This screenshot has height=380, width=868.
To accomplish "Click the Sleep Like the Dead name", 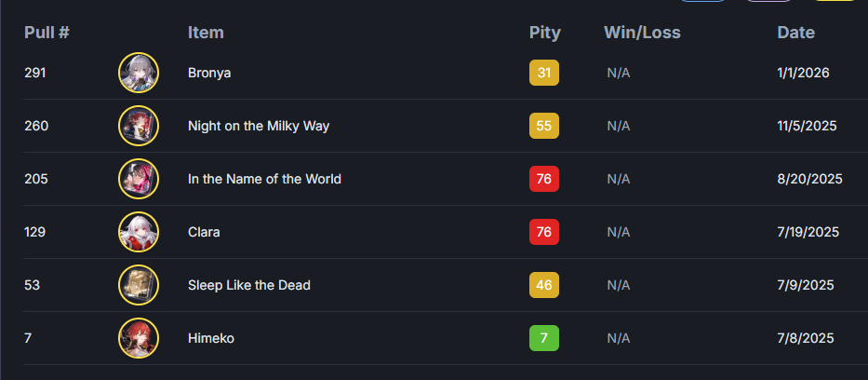I will pyautogui.click(x=248, y=285).
